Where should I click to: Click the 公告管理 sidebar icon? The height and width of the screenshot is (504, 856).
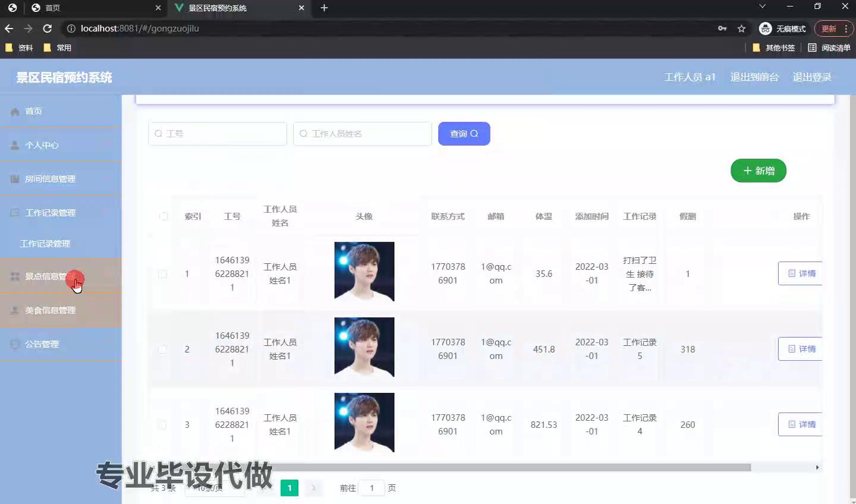click(x=15, y=344)
